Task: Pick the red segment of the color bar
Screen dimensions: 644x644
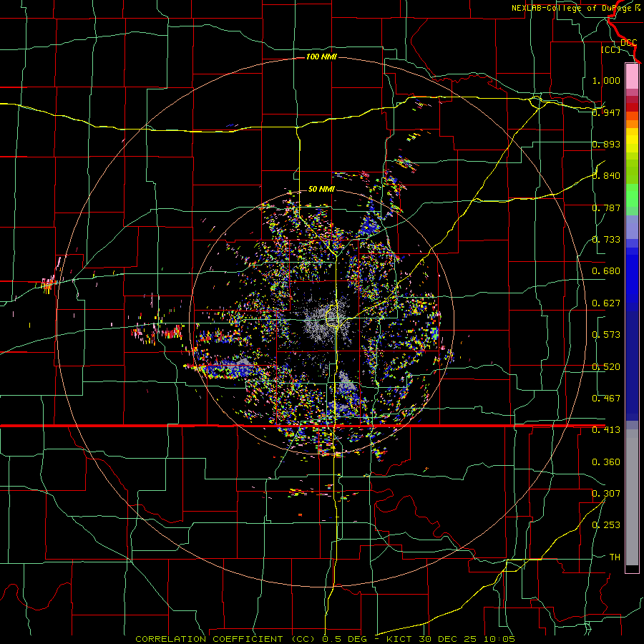Action: tap(632, 107)
